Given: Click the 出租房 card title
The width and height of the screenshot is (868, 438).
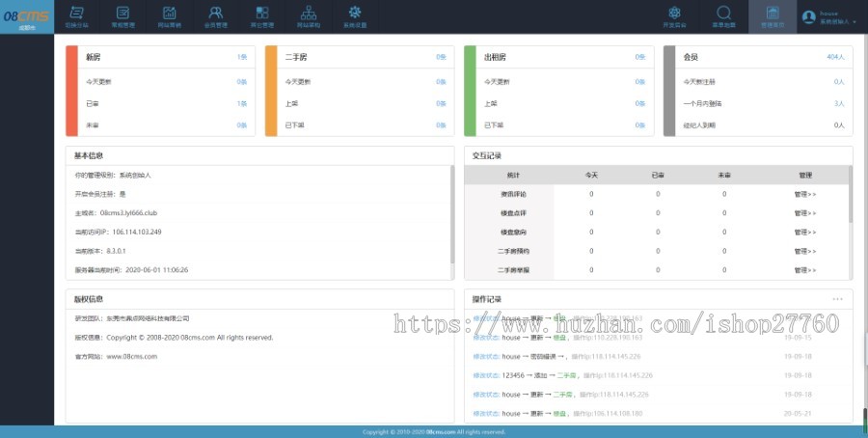Looking at the screenshot, I should (495, 57).
